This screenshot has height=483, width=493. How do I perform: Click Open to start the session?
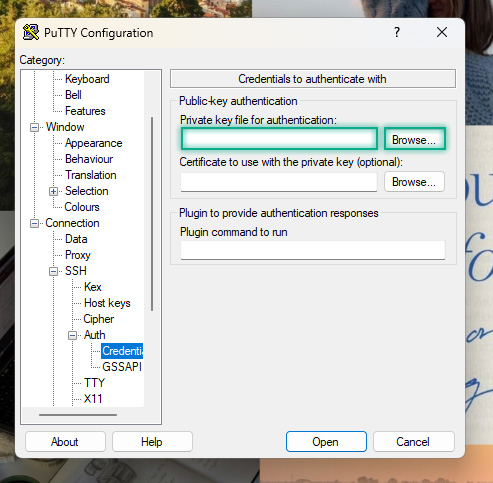pyautogui.click(x=326, y=442)
